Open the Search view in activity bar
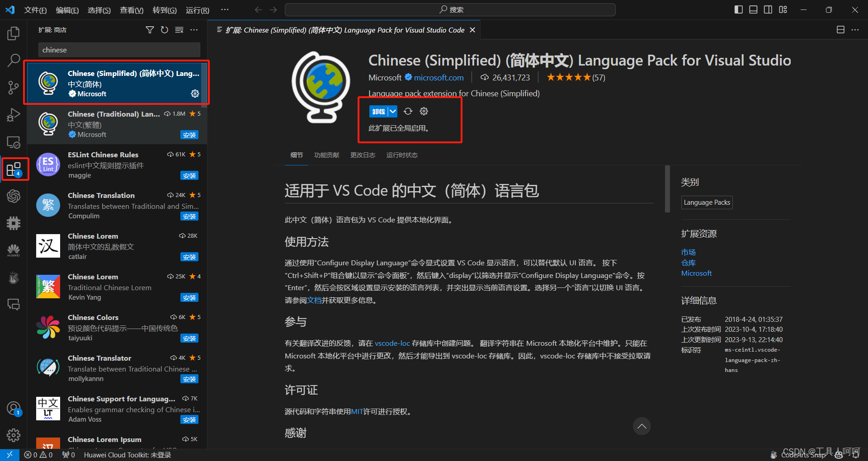Screen dimensions: 868x461 (x=14, y=60)
